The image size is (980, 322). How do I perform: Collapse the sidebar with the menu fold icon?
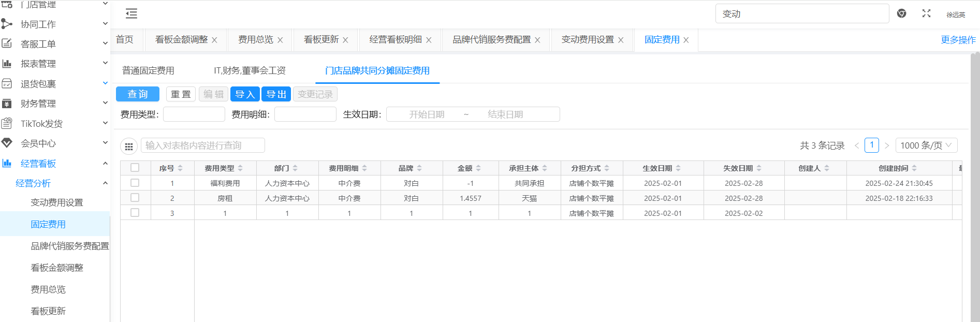coord(131,14)
